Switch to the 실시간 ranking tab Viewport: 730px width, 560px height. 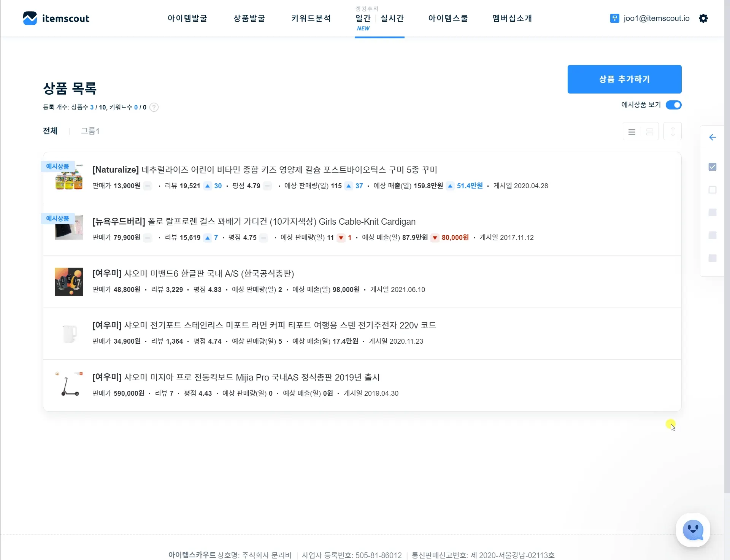(x=392, y=18)
